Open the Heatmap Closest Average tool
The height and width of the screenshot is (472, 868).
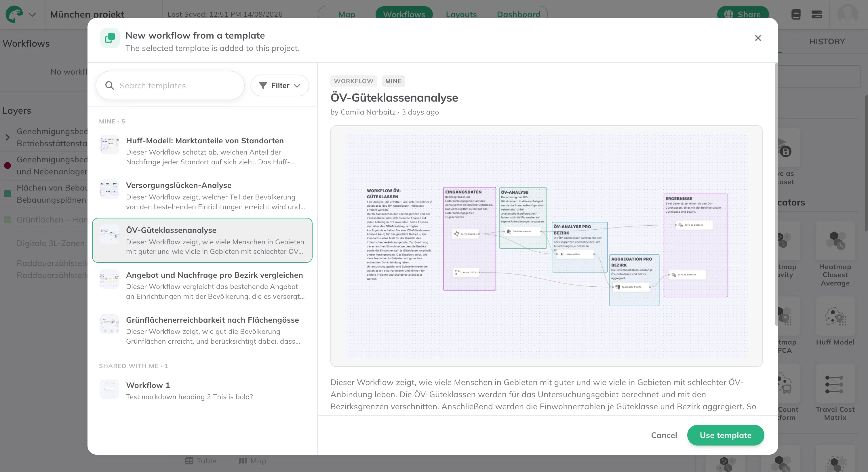(x=835, y=254)
